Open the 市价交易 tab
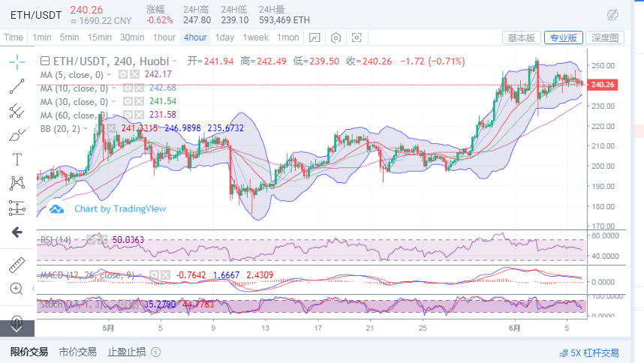This screenshot has height=363, width=644. [77, 352]
